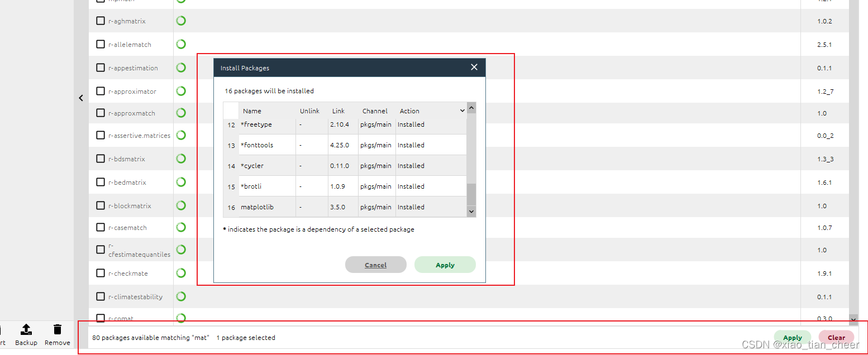Open the column options dropdown in the dialog table
The width and height of the screenshot is (868, 355).
pyautogui.click(x=462, y=111)
